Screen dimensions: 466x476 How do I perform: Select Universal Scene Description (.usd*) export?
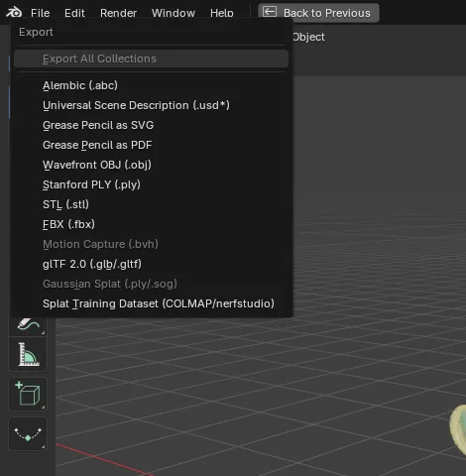point(151,105)
